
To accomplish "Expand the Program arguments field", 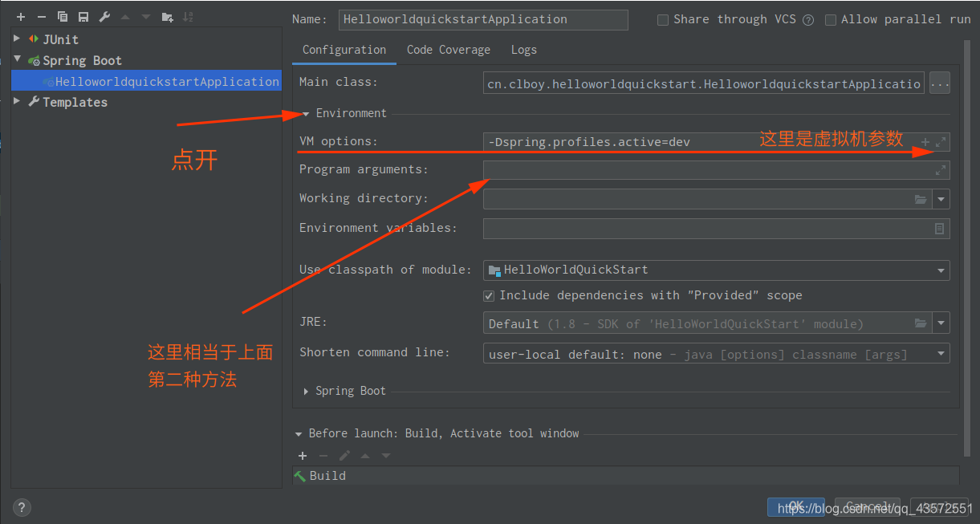I will pyautogui.click(x=941, y=170).
